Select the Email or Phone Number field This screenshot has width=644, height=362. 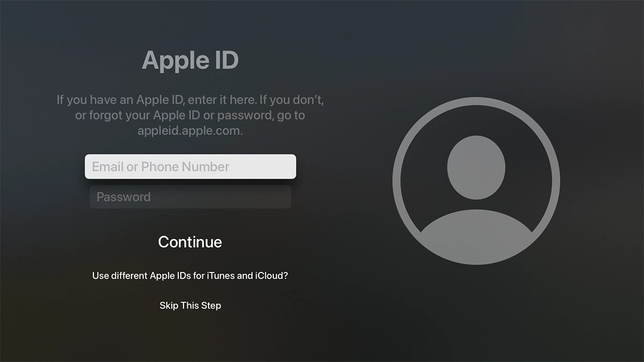click(x=190, y=166)
